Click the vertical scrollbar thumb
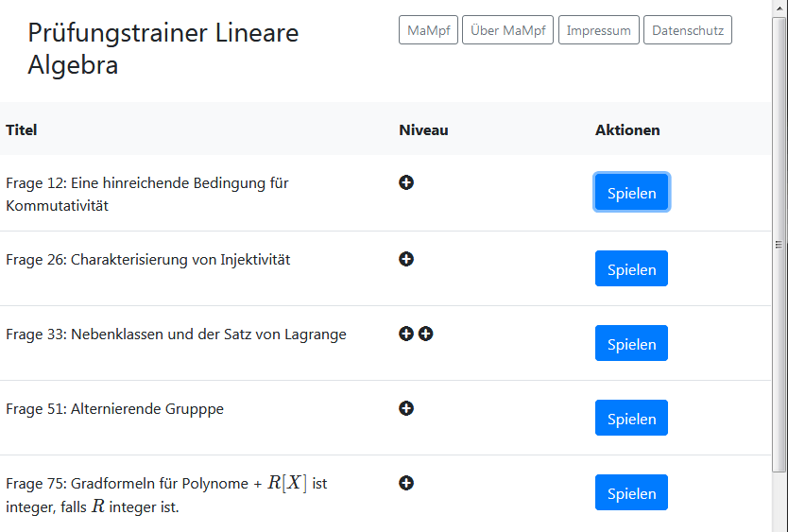The image size is (788, 532). (x=779, y=246)
